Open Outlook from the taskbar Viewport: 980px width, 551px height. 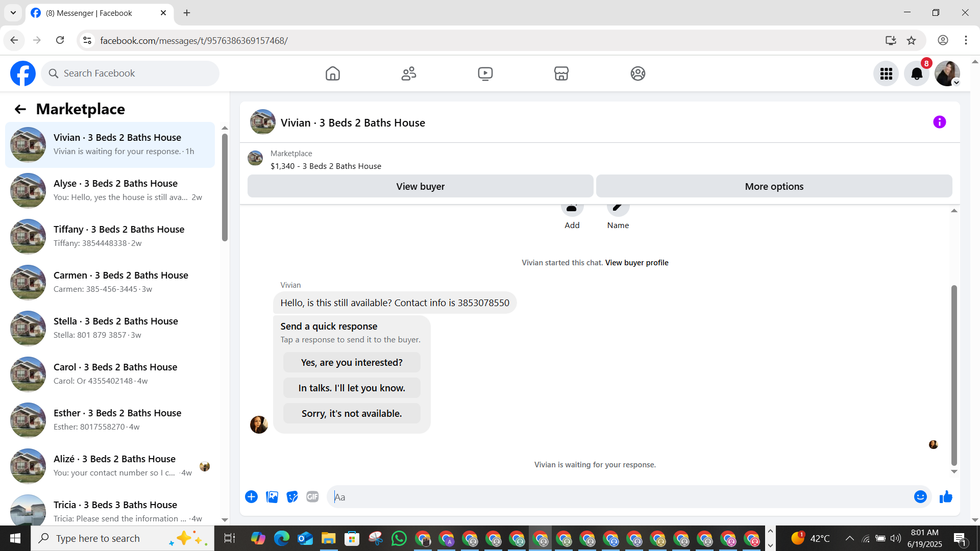305,538
